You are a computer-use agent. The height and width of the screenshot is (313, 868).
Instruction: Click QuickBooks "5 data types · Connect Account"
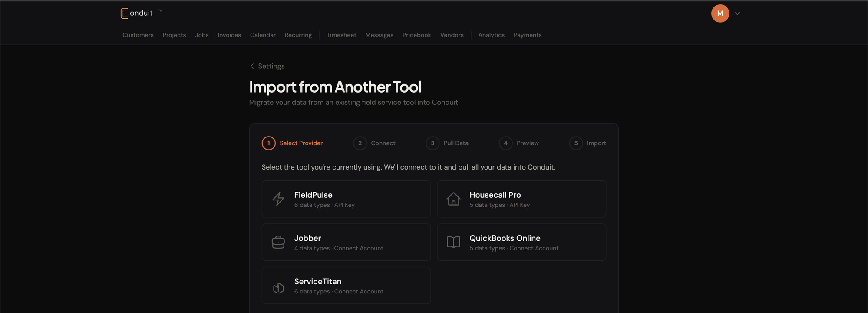tap(514, 248)
